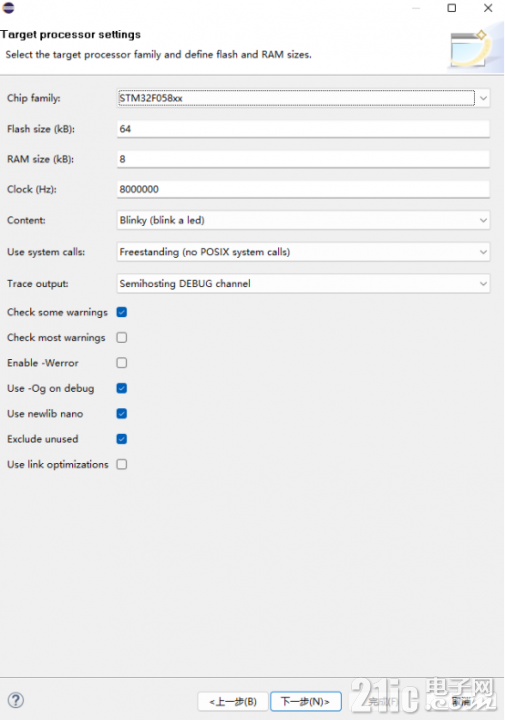Minimize the dialog window
The height and width of the screenshot is (720, 505).
pyautogui.click(x=416, y=8)
